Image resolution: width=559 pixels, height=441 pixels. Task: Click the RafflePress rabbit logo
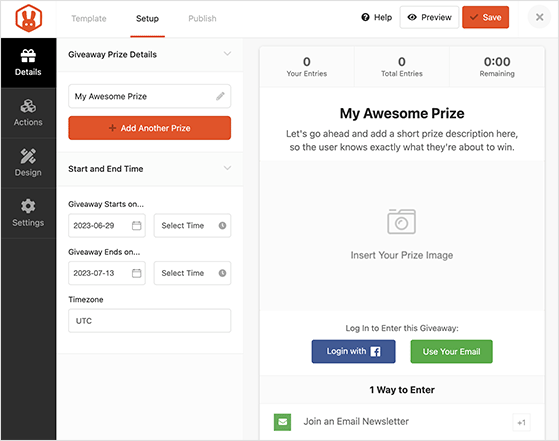pos(29,19)
